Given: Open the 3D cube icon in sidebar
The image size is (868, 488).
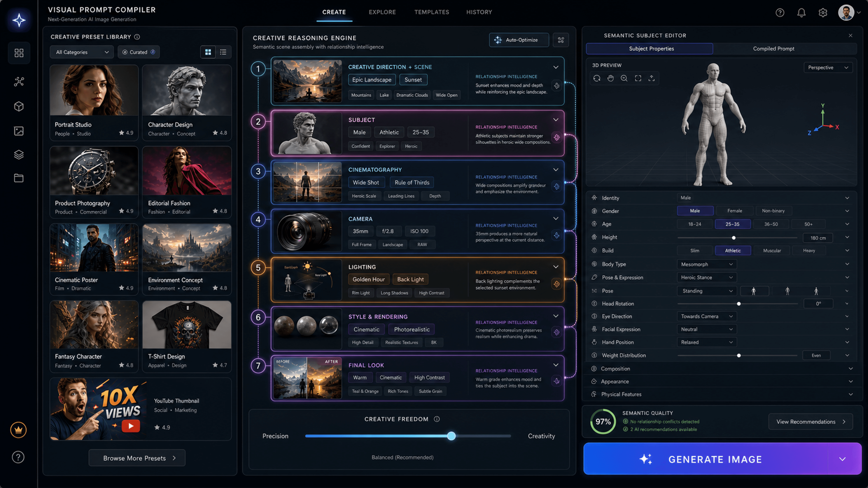Looking at the screenshot, I should (x=19, y=106).
